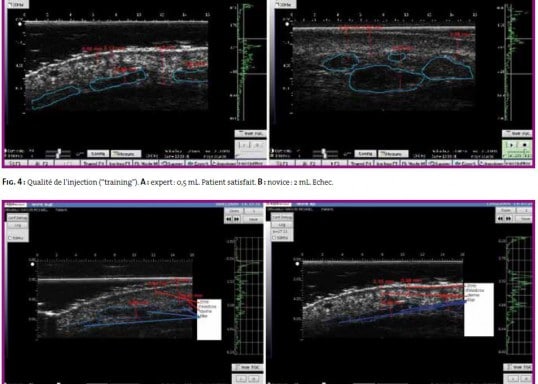
Task: Click Config button in expert scan window
Action: pyautogui.click(x=98, y=153)
